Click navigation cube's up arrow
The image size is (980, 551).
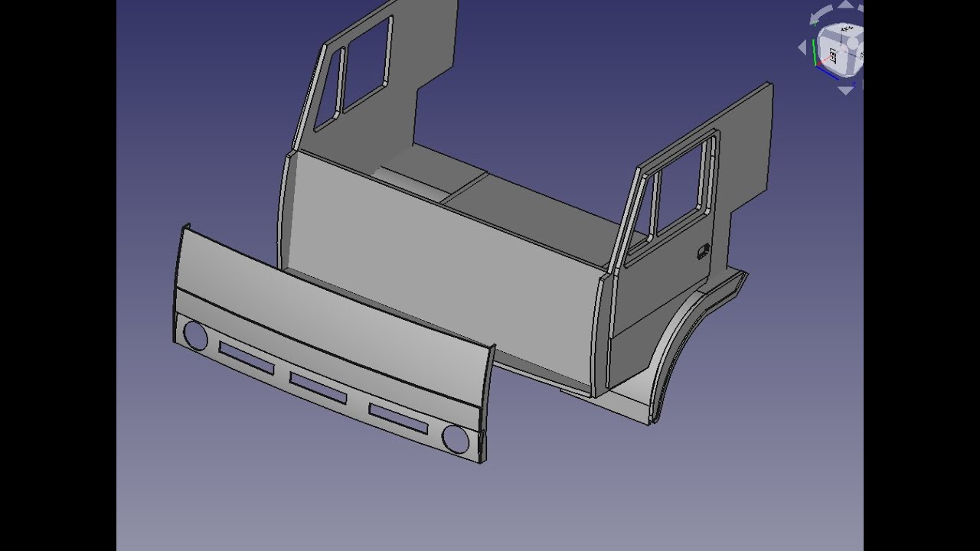point(846,4)
